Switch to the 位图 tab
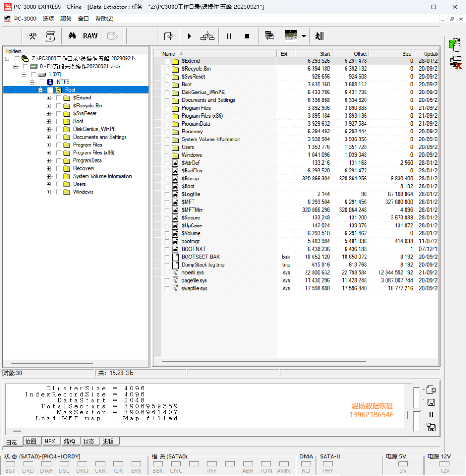This screenshot has width=466, height=476. (x=31, y=442)
